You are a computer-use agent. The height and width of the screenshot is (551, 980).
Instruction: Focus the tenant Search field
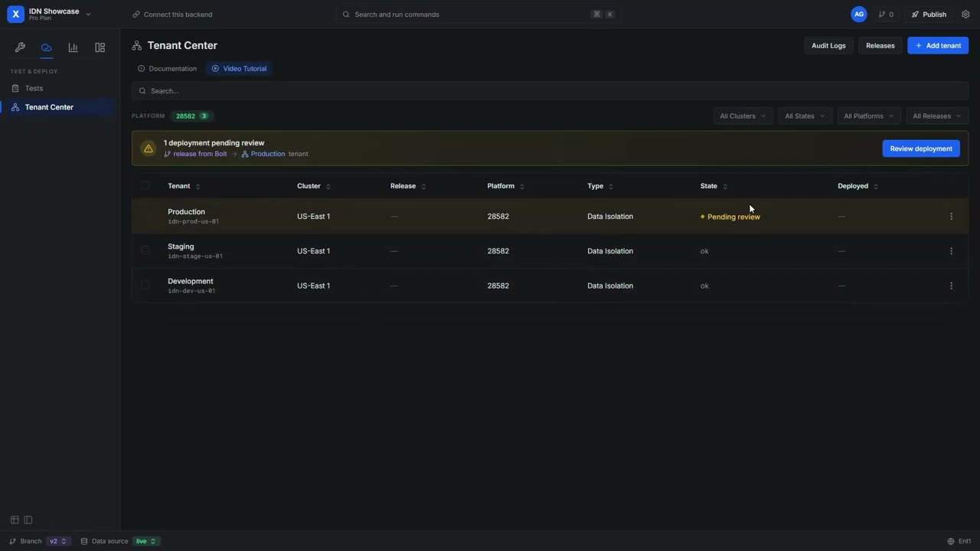[550, 91]
